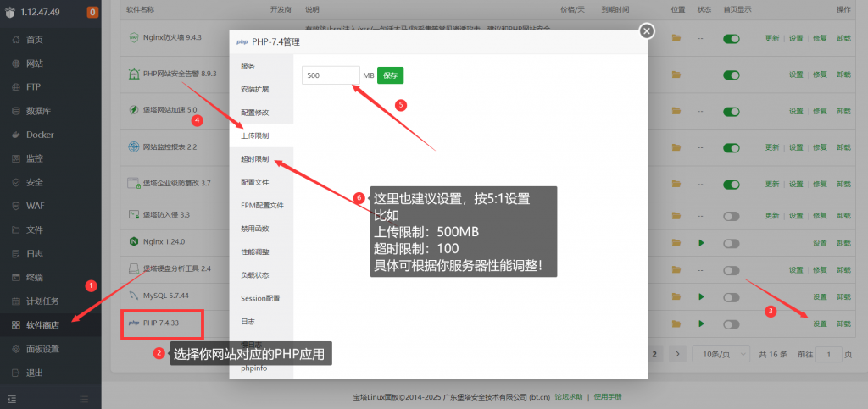Image resolution: width=868 pixels, height=409 pixels.
Task: Open the folder icon in Nginx 1.24.0 row
Action: coord(676,243)
